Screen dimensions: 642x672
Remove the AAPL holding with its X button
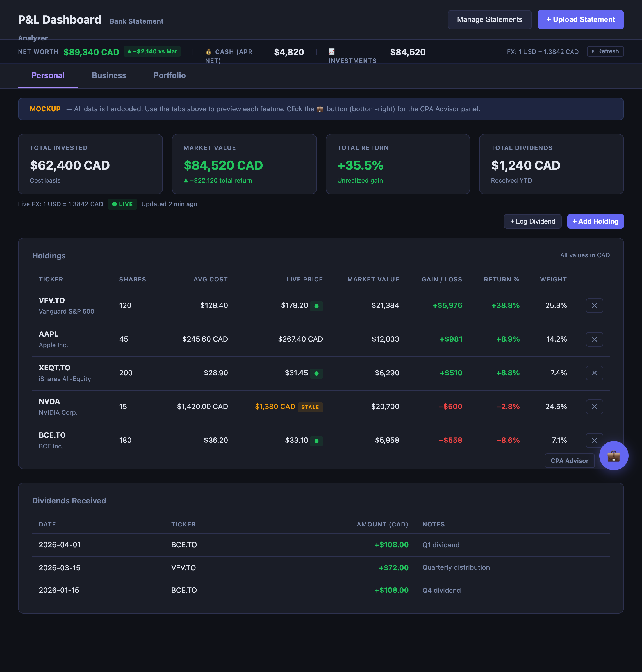point(594,339)
